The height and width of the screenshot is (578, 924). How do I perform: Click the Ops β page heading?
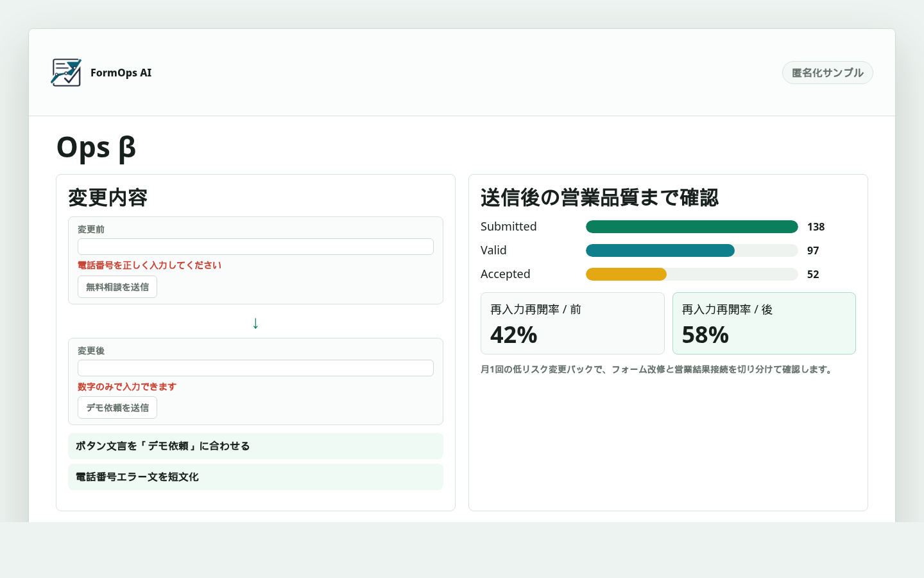[96, 148]
